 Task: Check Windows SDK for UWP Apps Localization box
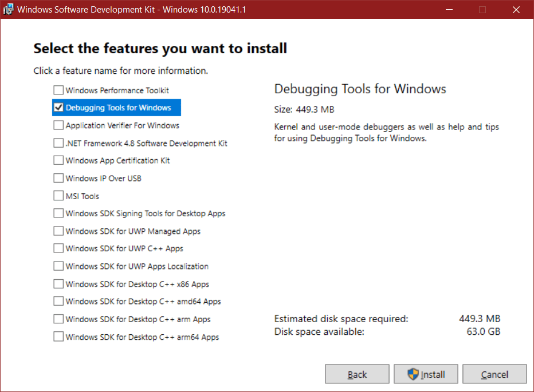pyautogui.click(x=58, y=266)
